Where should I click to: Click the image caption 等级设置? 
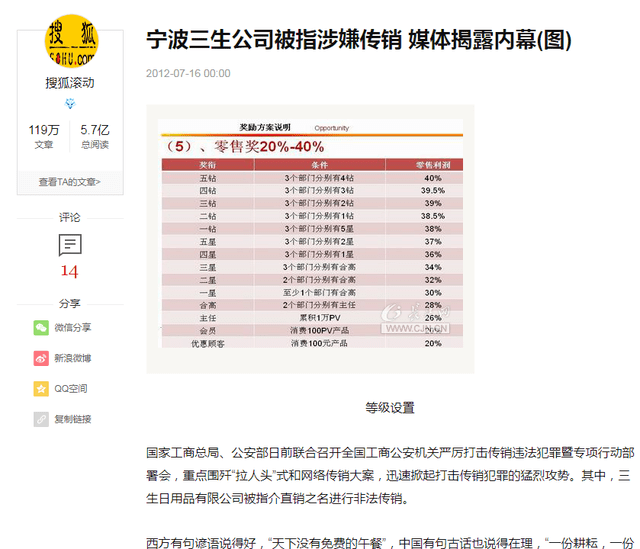click(390, 407)
